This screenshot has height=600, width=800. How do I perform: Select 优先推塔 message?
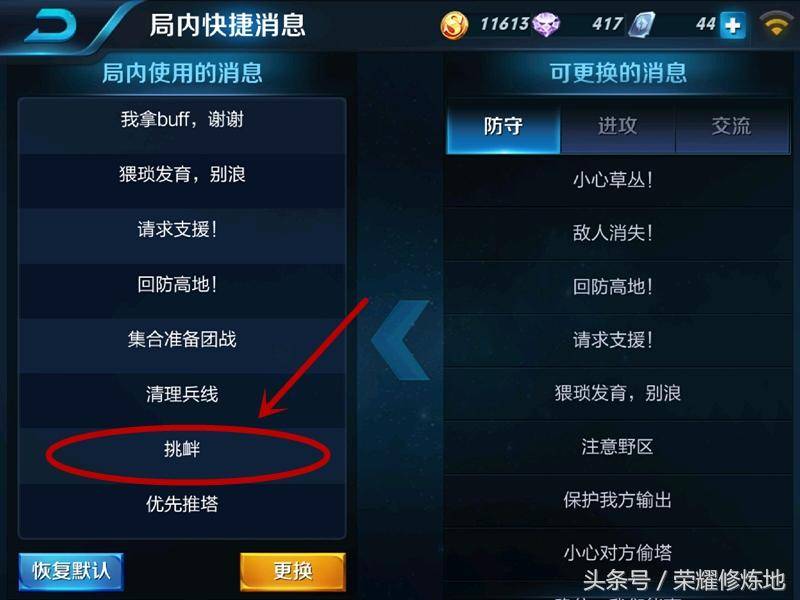click(x=182, y=504)
